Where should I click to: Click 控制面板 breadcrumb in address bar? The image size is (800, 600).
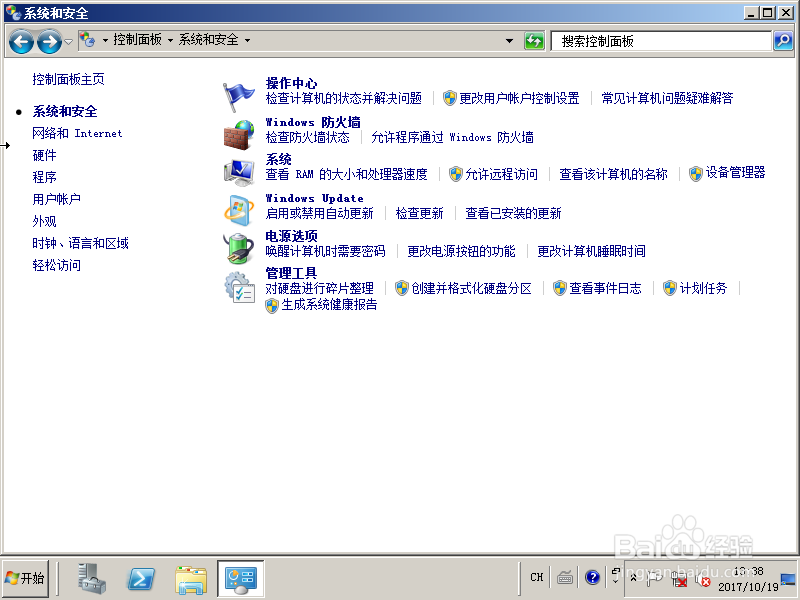tap(137, 40)
